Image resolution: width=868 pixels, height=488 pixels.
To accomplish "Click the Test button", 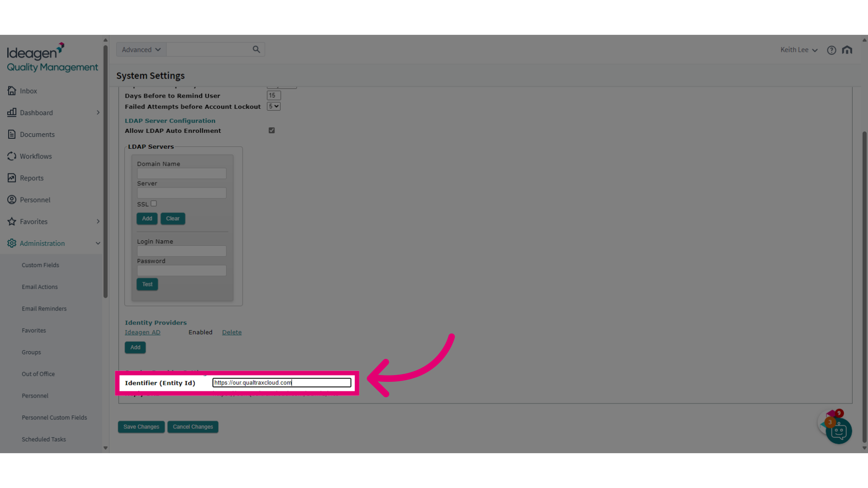I will [x=147, y=284].
